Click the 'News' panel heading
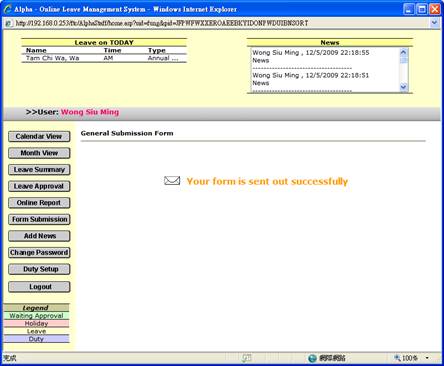This screenshot has width=444, height=366. click(x=330, y=43)
